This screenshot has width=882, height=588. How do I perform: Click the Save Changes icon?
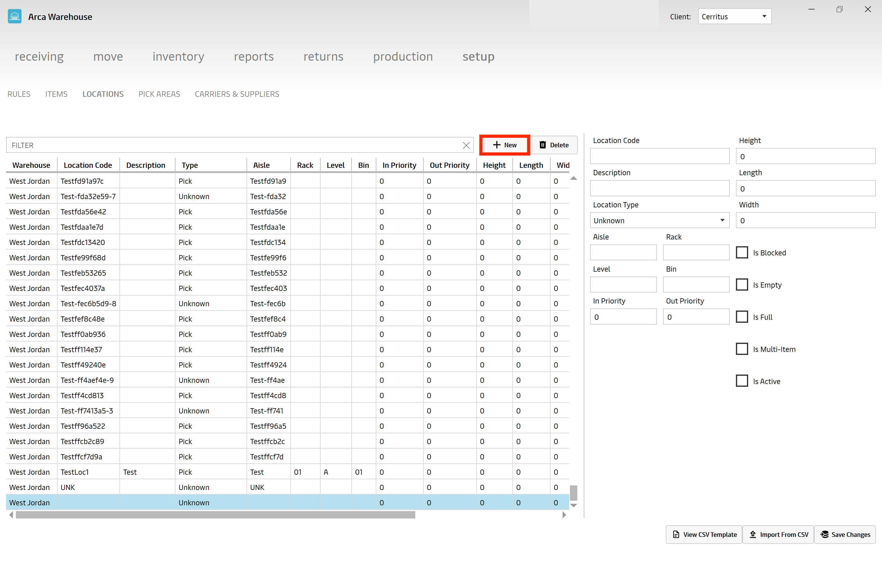point(825,533)
